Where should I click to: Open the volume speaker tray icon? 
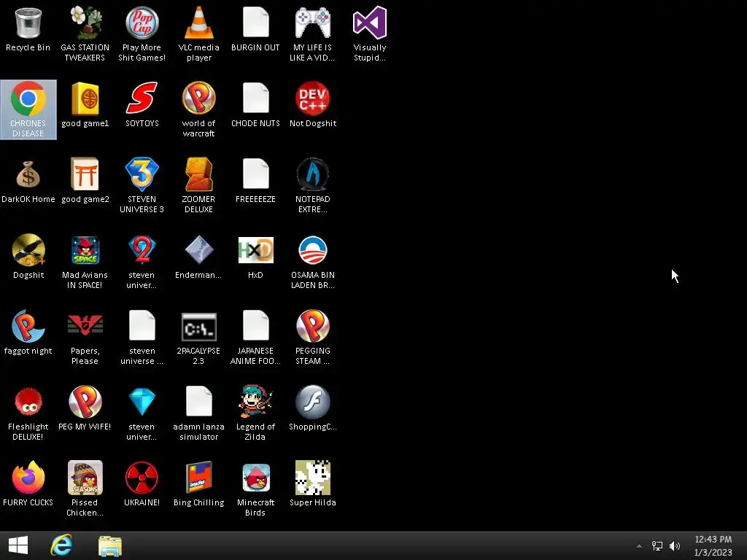point(675,545)
